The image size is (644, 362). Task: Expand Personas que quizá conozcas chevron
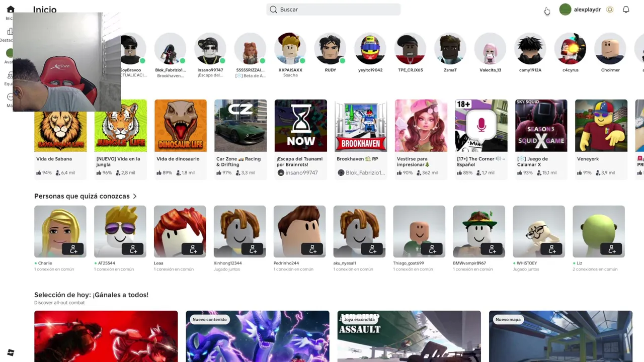134,196
